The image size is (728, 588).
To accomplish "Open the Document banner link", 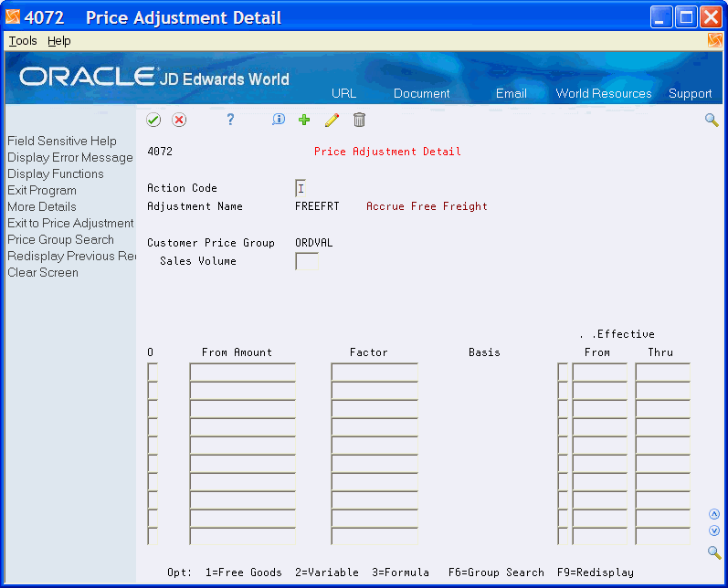I will [422, 93].
